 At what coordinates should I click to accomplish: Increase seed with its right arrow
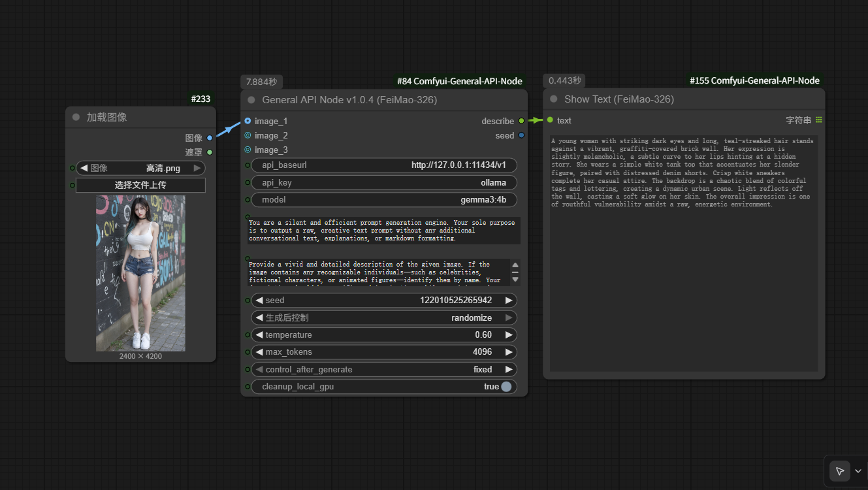click(x=509, y=301)
